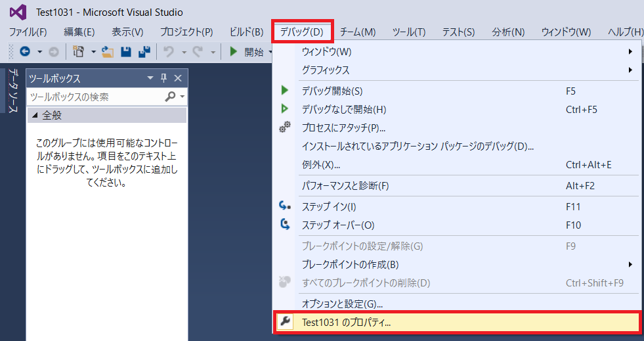Image resolution: width=644 pixels, height=341 pixels.
Task: Choose ステップ オーバー(O)
Action: tap(457, 225)
